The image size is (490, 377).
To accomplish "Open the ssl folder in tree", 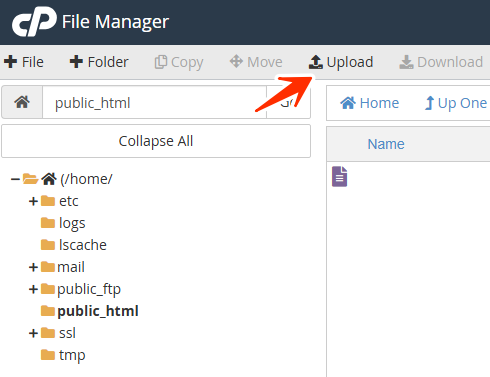I will click(x=67, y=333).
